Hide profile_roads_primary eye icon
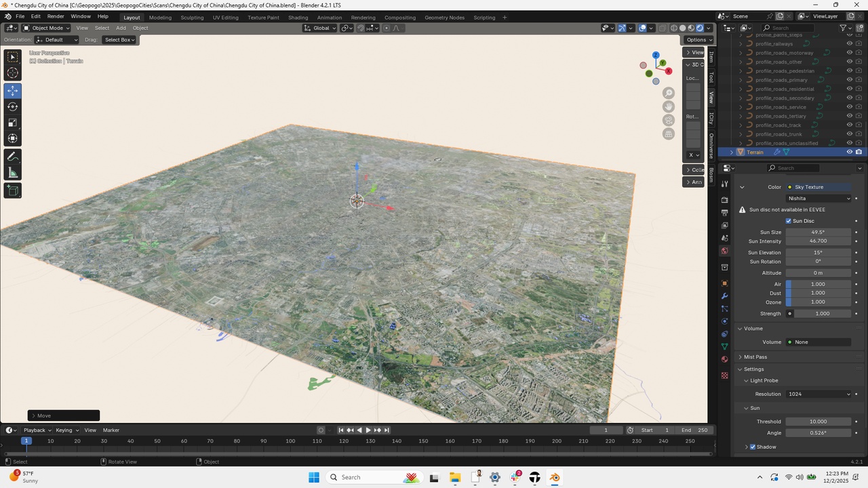The height and width of the screenshot is (488, 868). point(849,80)
